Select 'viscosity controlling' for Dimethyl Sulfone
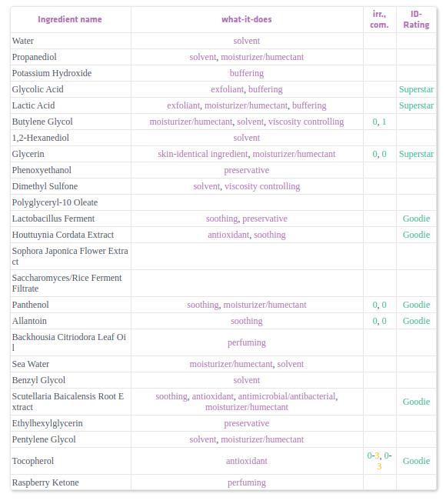Screen dimensions: 446x504 (x=262, y=186)
